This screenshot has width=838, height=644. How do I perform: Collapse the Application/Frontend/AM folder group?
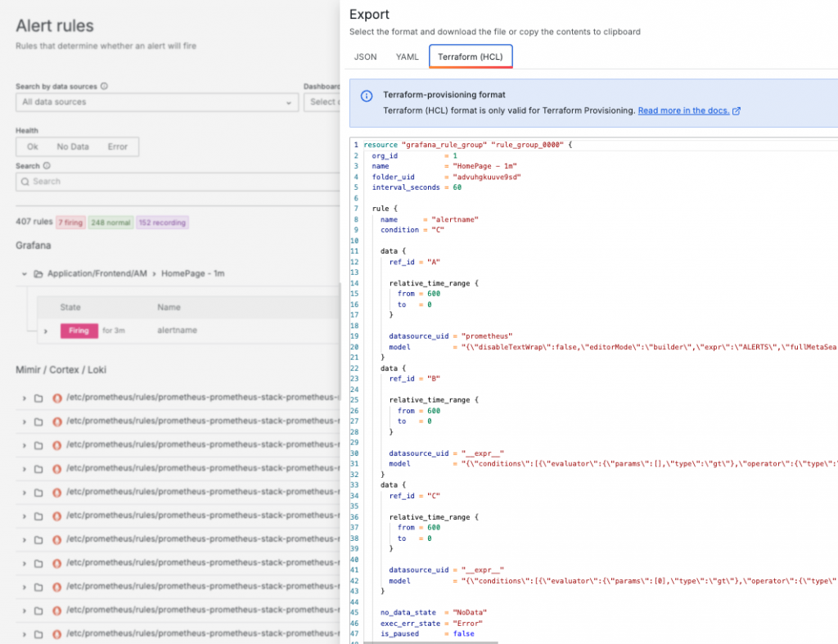24,273
